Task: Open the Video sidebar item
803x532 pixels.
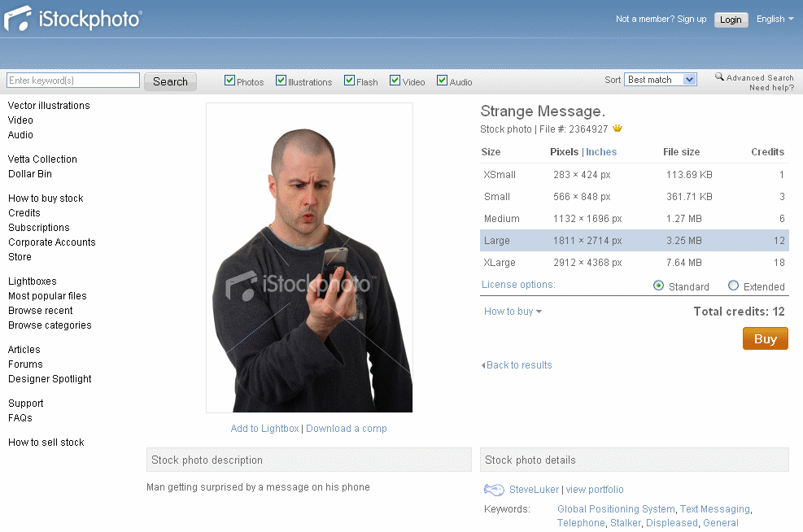Action: point(20,120)
